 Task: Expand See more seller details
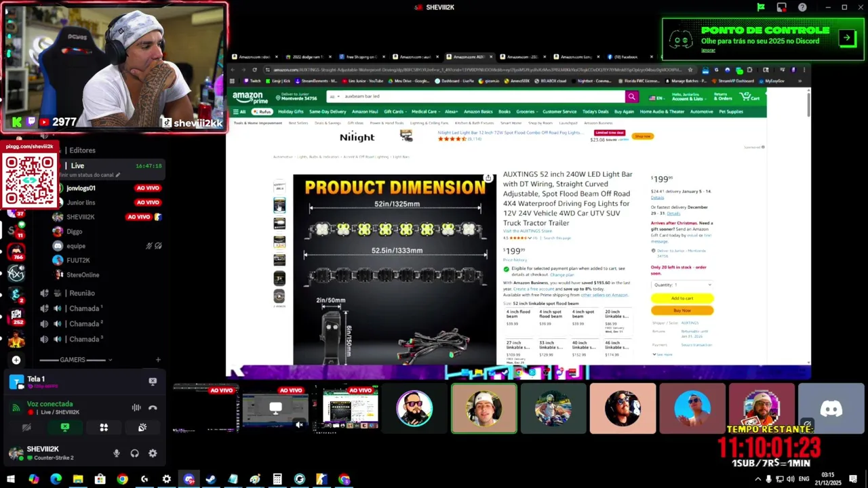[x=663, y=354]
